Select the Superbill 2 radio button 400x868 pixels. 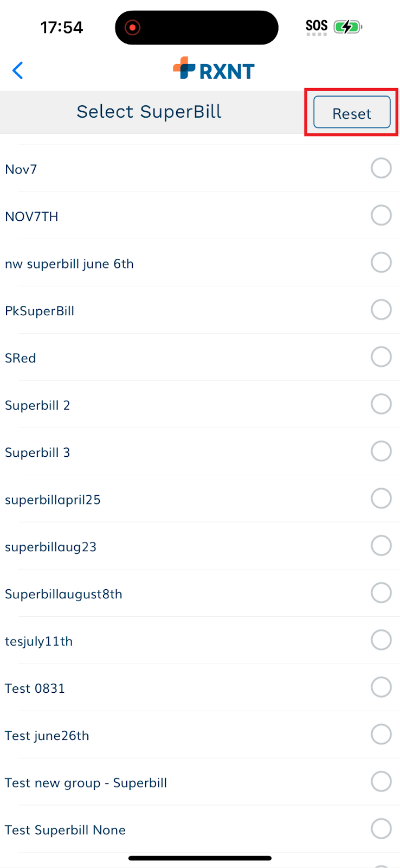click(x=381, y=404)
